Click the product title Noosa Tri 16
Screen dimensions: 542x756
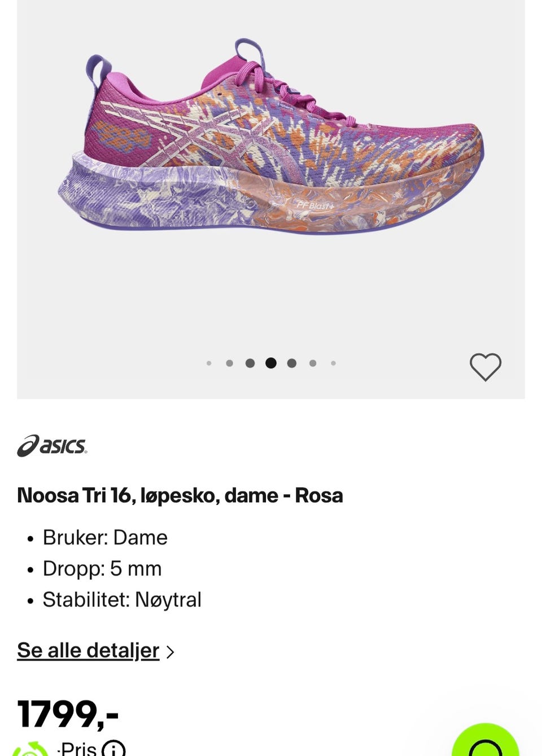180,495
